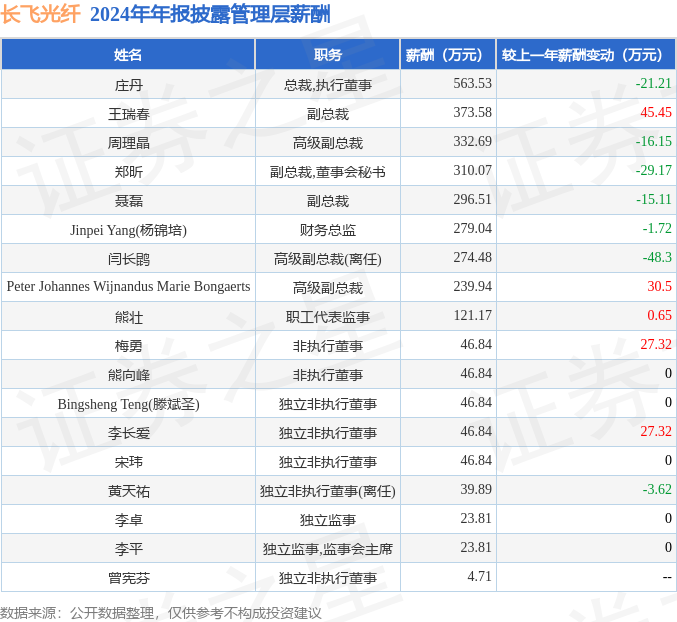677x622 pixels.
Task: Click the name 闫长鹍
Action: click(x=128, y=259)
